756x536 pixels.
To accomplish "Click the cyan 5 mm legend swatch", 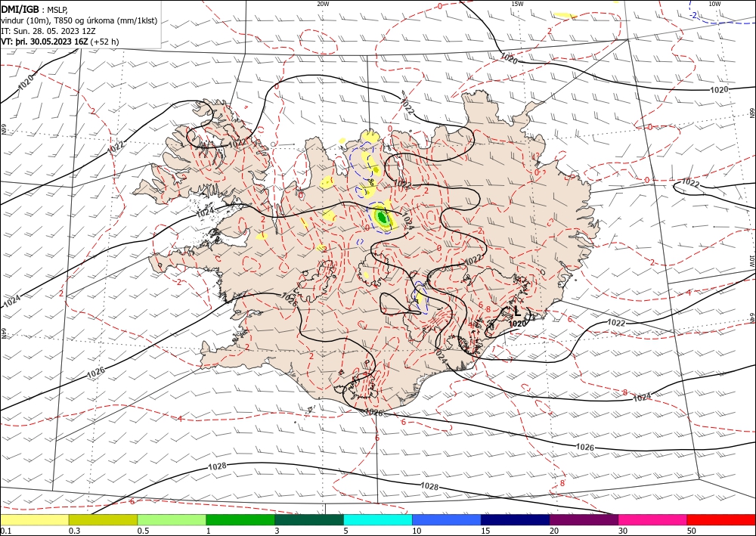I will click(x=378, y=519).
